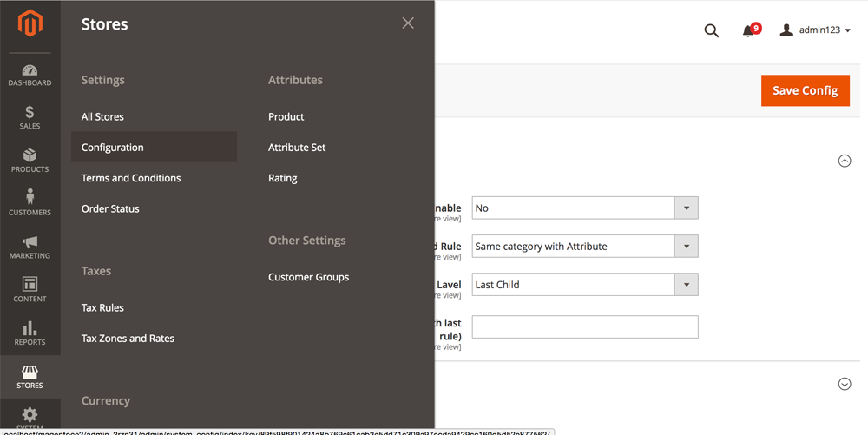Open Attribute Set menu item
The height and width of the screenshot is (435, 868).
click(297, 148)
